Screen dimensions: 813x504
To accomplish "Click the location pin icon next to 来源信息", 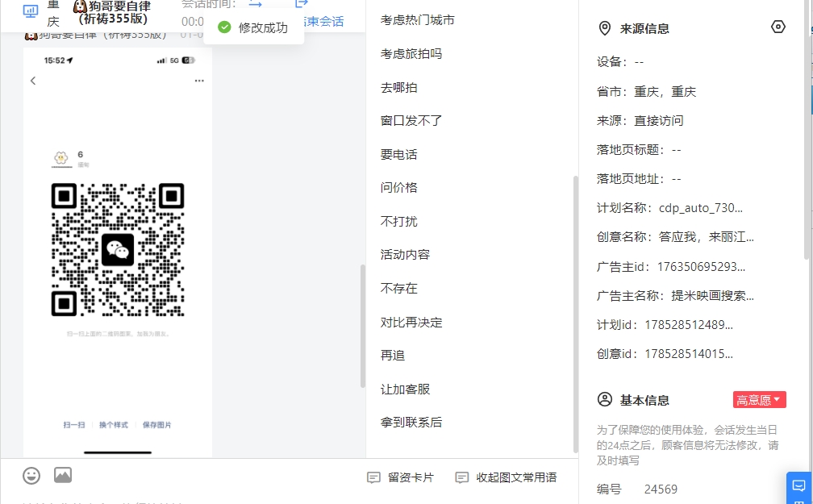I will 605,28.
